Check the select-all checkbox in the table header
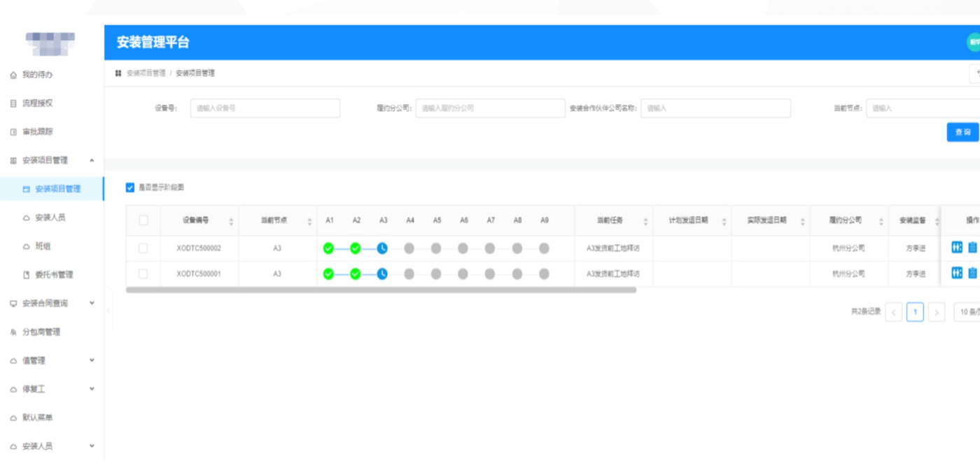 pos(143,220)
